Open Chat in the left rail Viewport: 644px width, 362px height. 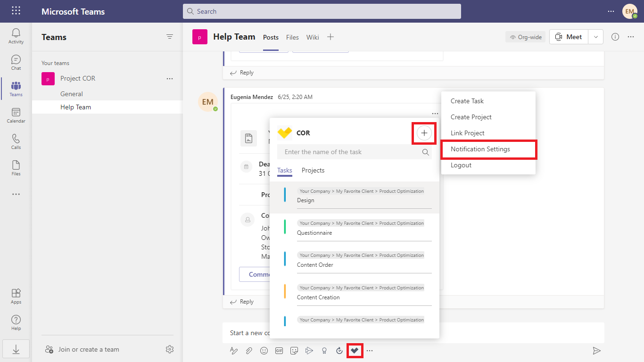click(x=16, y=62)
